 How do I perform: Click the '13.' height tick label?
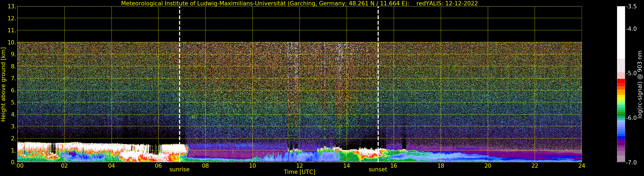click(x=12, y=6)
